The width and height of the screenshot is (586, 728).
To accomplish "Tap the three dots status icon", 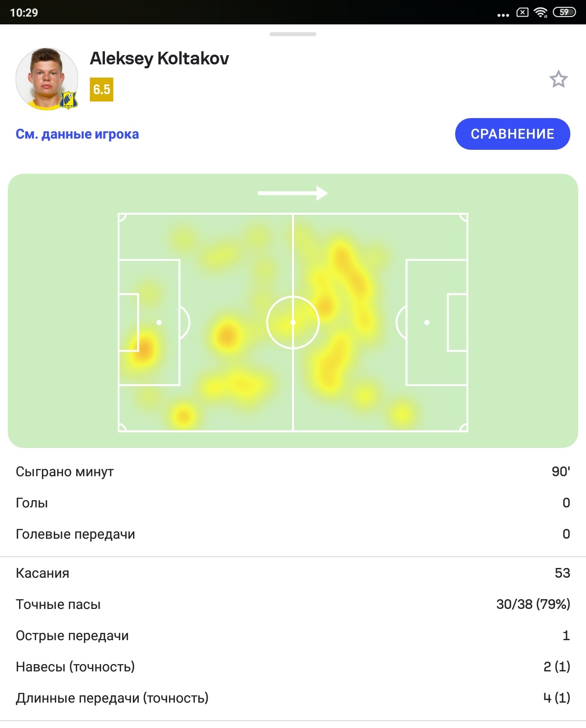I will 503,15.
